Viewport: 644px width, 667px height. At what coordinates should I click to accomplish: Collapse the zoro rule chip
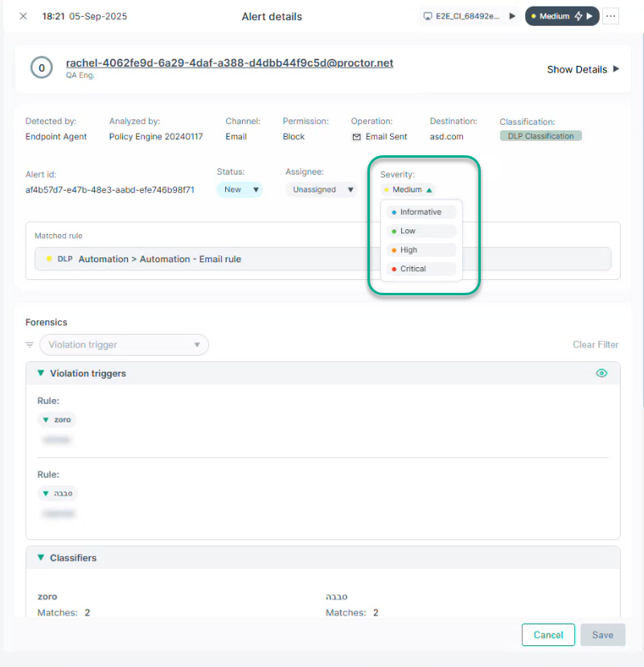46,420
